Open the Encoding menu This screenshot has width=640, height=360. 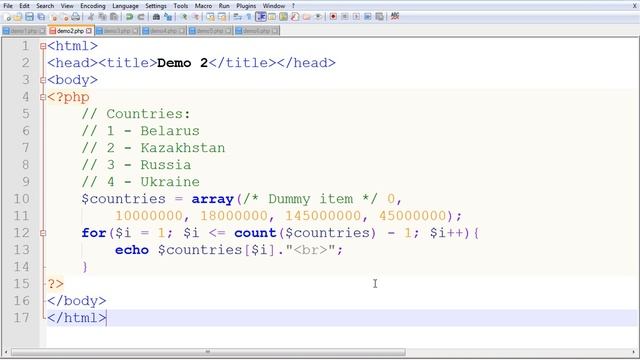tap(93, 6)
